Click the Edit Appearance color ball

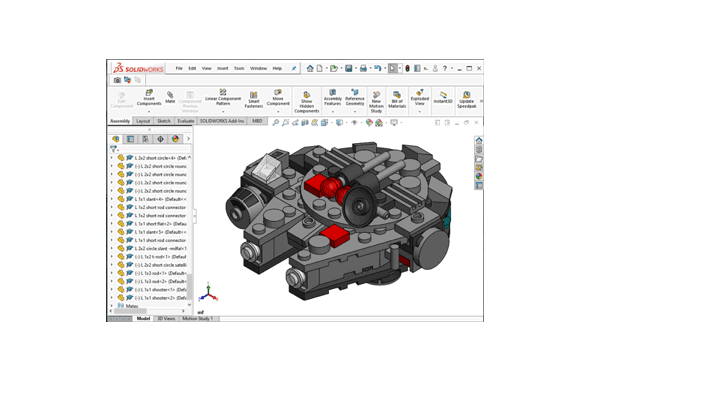tap(369, 123)
